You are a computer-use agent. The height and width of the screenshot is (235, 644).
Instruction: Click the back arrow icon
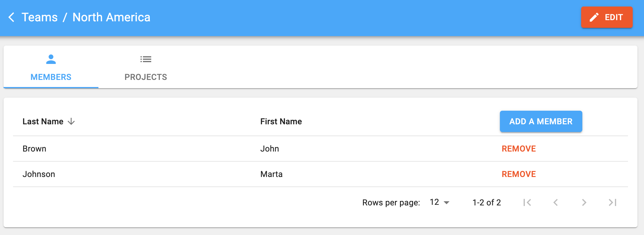pyautogui.click(x=12, y=17)
